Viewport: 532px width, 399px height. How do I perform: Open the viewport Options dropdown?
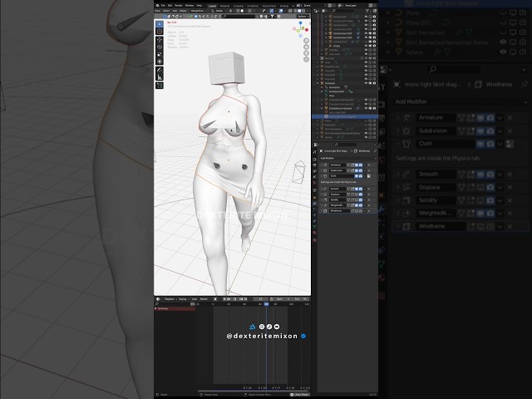pos(303,17)
